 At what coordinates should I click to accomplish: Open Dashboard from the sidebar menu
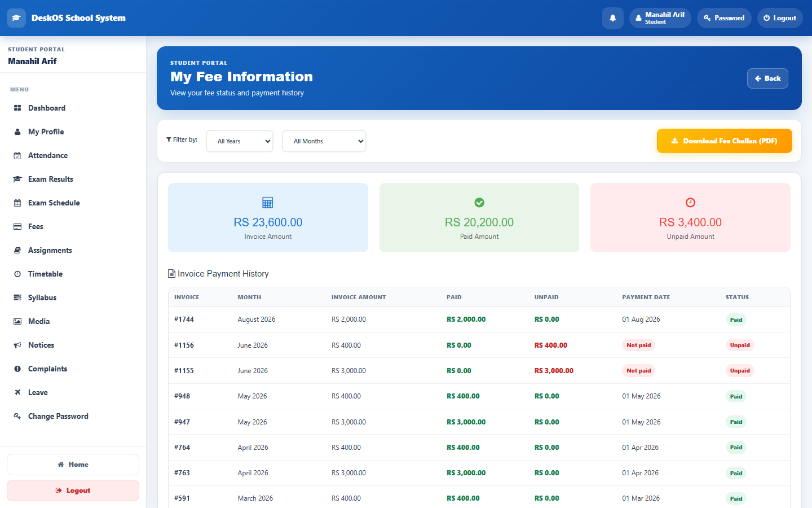click(73, 108)
